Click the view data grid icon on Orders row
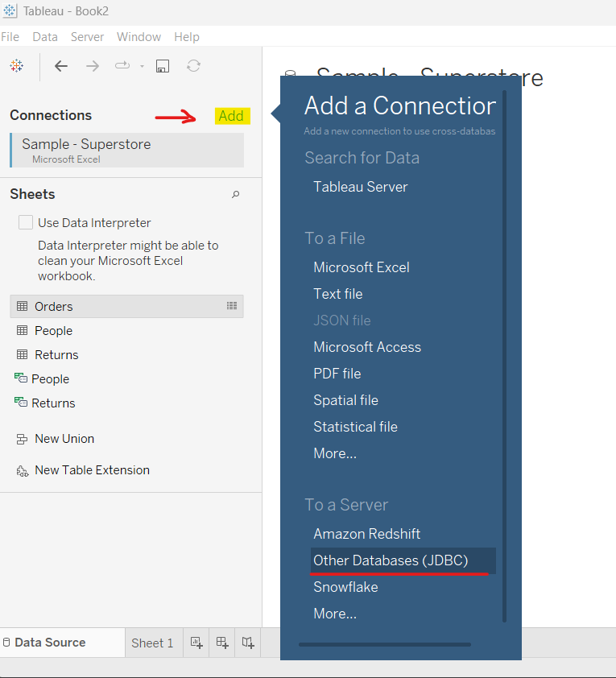The width and height of the screenshot is (616, 678). coord(232,306)
